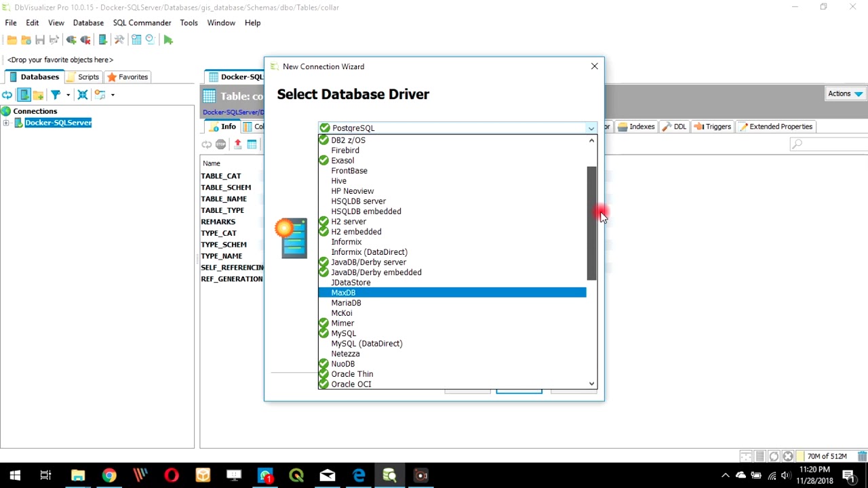Image resolution: width=868 pixels, height=488 pixels.
Task: Select MySQL driver in list
Action: click(452, 333)
